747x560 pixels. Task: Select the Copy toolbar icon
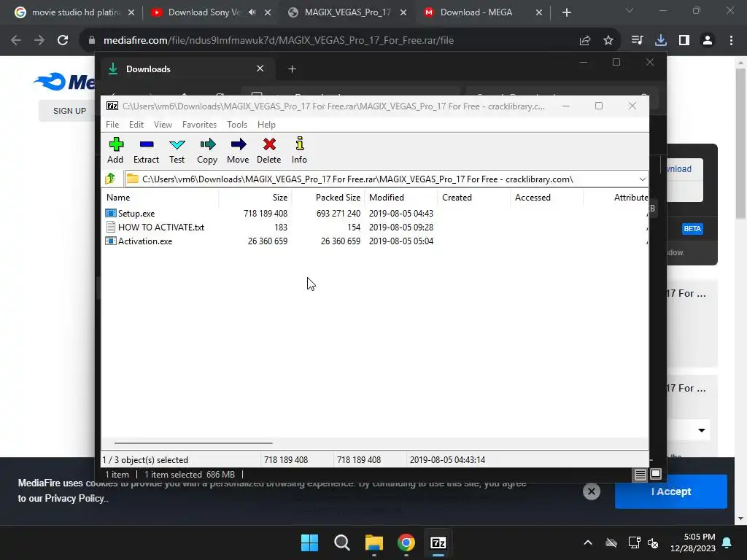click(207, 150)
